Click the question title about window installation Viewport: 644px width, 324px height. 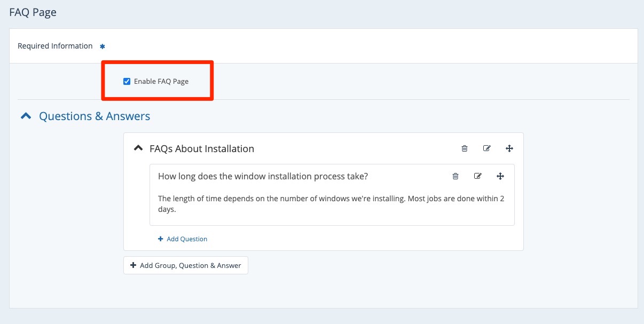263,176
